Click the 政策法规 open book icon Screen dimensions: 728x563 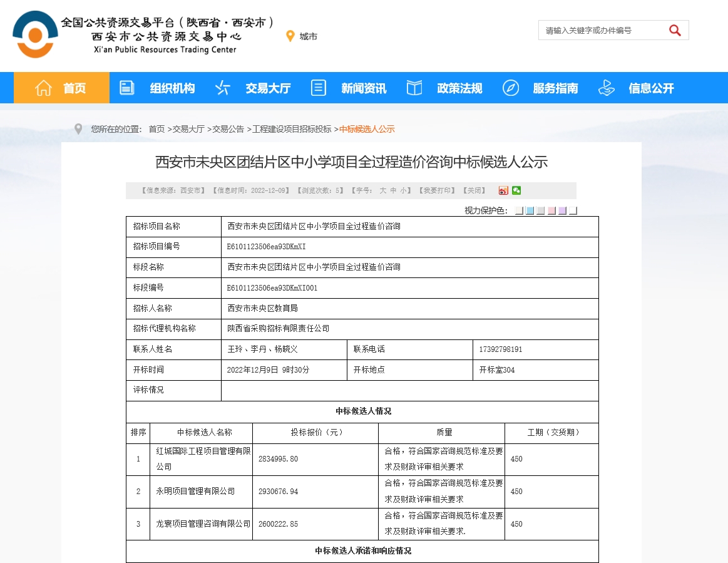(x=414, y=88)
